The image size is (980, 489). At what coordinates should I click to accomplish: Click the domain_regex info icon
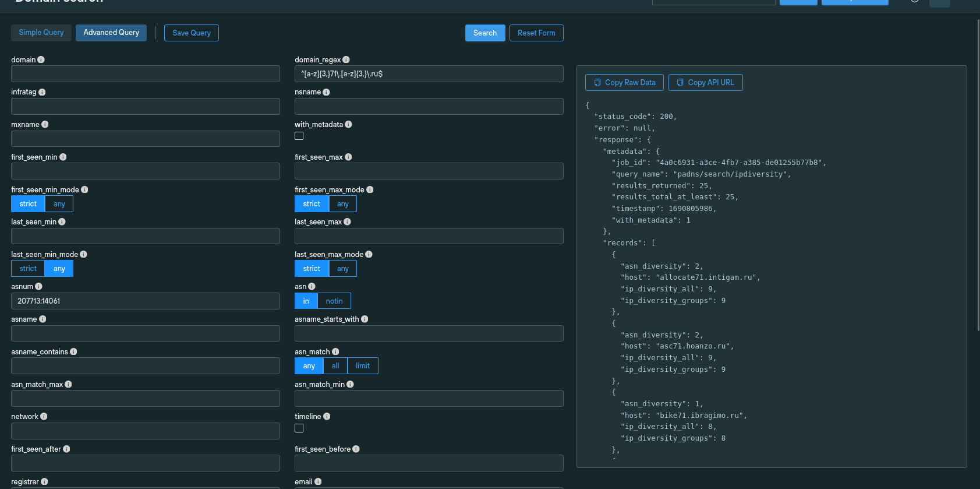346,59
